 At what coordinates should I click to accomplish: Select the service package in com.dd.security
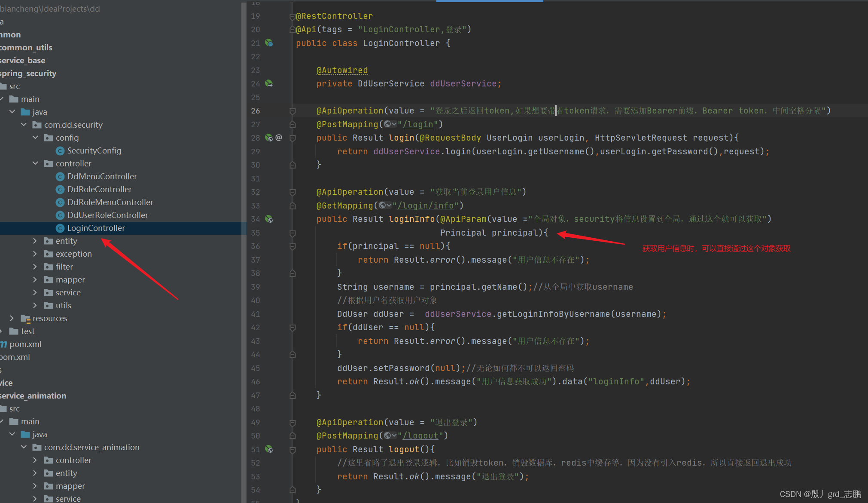(68, 293)
